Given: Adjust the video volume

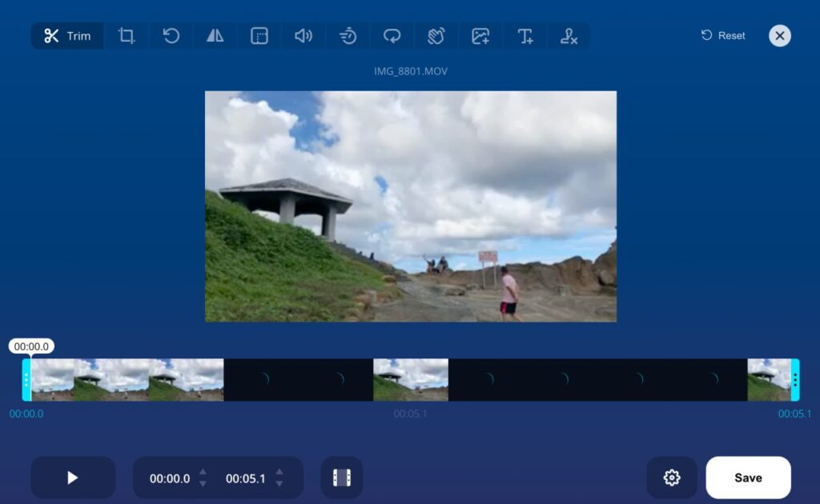Looking at the screenshot, I should click(303, 35).
